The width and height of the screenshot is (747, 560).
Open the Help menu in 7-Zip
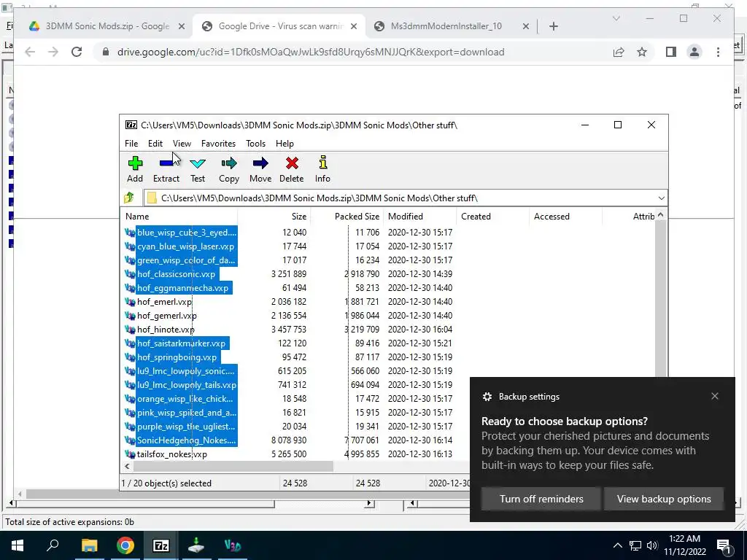click(285, 144)
